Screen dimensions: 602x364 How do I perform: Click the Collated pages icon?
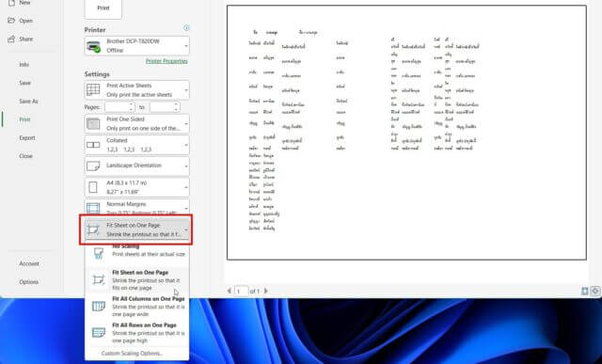tap(93, 145)
